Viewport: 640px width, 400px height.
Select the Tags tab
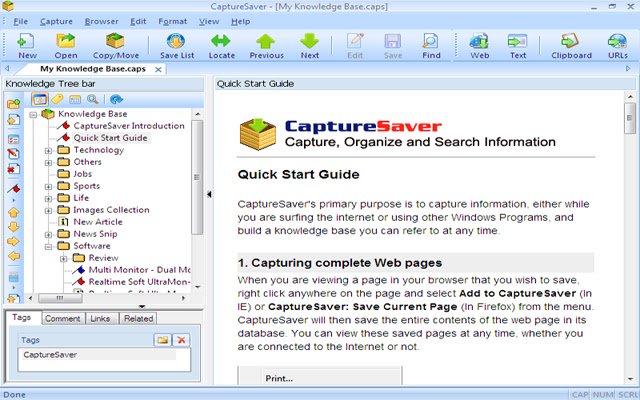click(22, 318)
